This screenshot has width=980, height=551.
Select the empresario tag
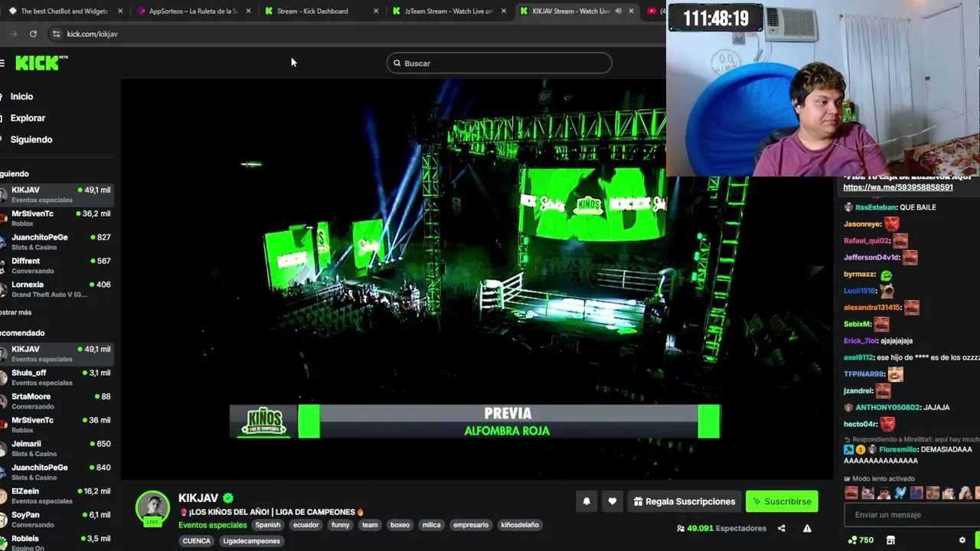[x=471, y=525]
